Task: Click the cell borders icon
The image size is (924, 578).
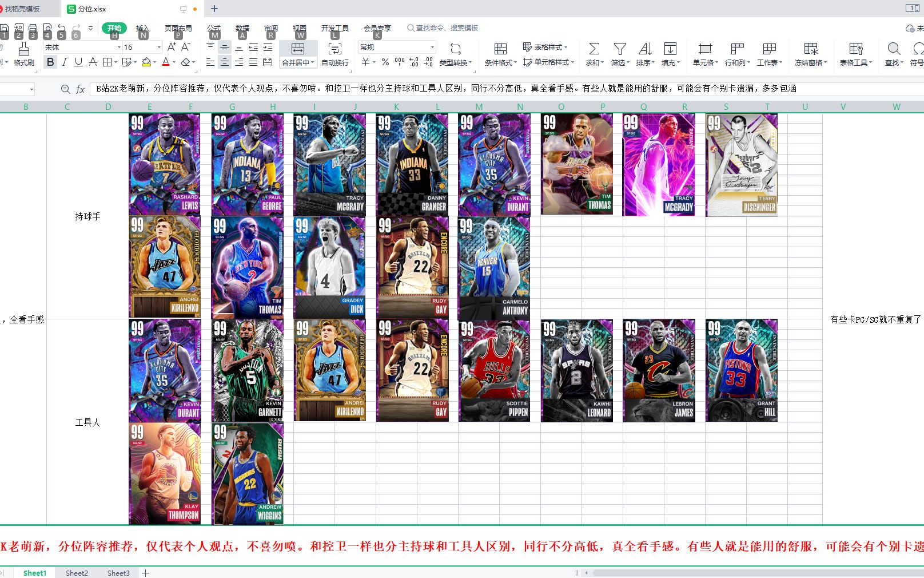Action: 107,62
